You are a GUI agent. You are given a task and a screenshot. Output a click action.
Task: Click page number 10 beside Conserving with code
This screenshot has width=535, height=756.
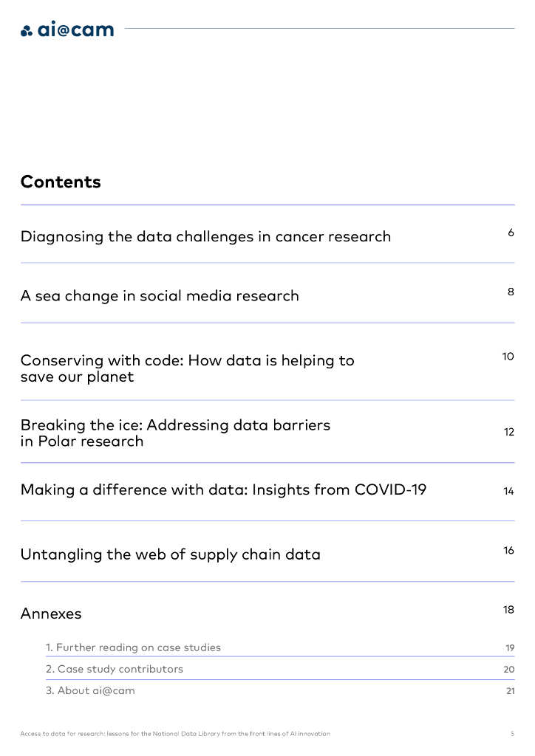508,357
